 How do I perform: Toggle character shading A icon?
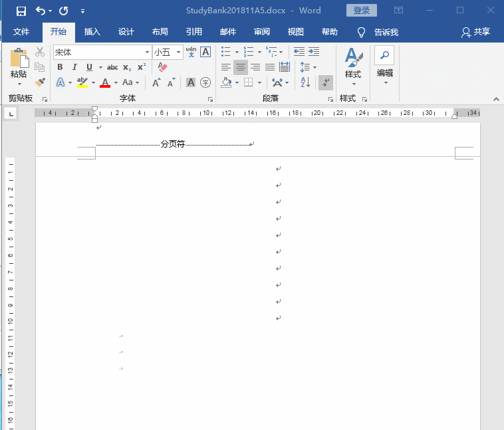(191, 82)
